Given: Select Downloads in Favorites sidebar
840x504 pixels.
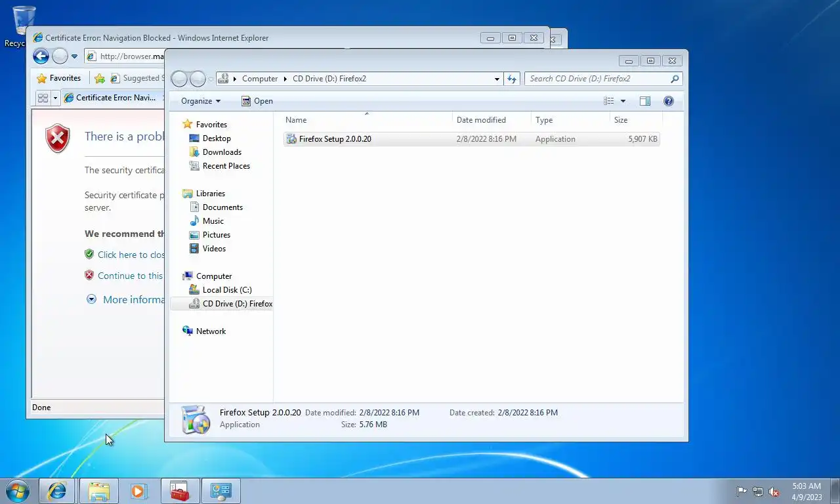Looking at the screenshot, I should click(x=222, y=152).
